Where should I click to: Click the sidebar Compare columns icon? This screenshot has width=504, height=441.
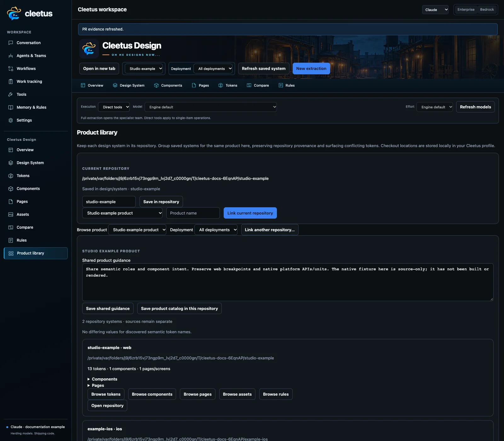point(11,227)
